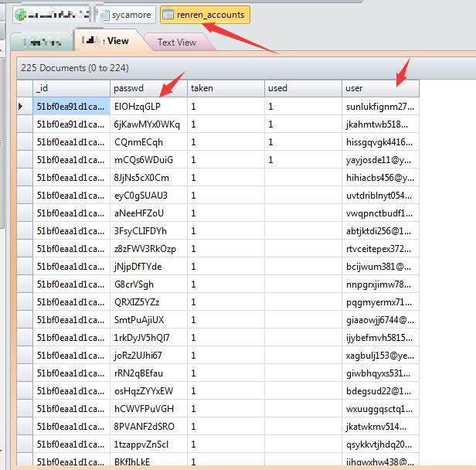Image resolution: width=476 pixels, height=470 pixels.
Task: Select passwd cell 'z8zFWV3RkOzp'
Action: [x=148, y=248]
